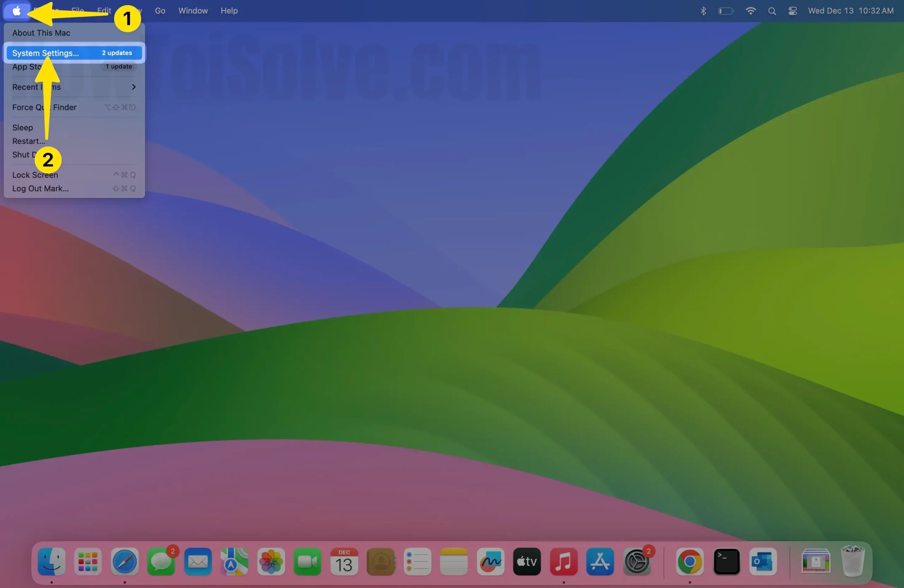Open Google Chrome from the Dock
This screenshot has width=904, height=588.
click(689, 563)
